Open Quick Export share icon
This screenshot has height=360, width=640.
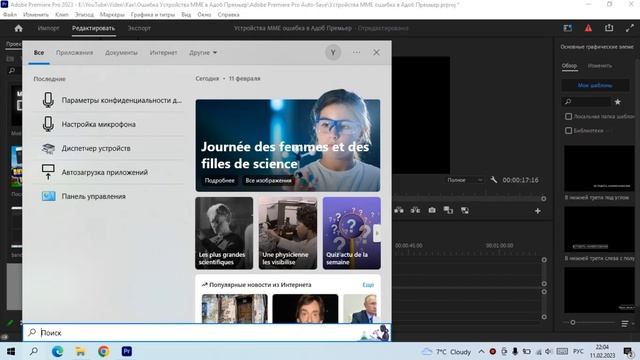[x=609, y=28]
